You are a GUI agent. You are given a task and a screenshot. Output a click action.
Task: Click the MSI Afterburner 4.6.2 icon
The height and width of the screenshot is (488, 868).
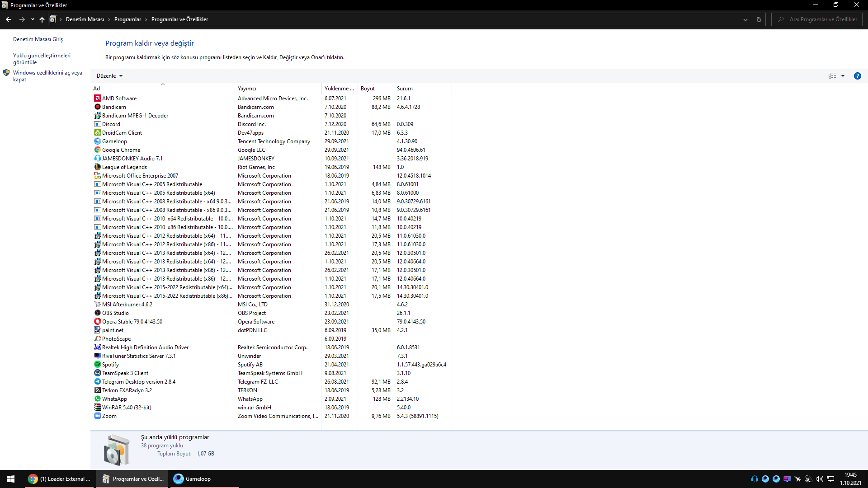coord(97,304)
